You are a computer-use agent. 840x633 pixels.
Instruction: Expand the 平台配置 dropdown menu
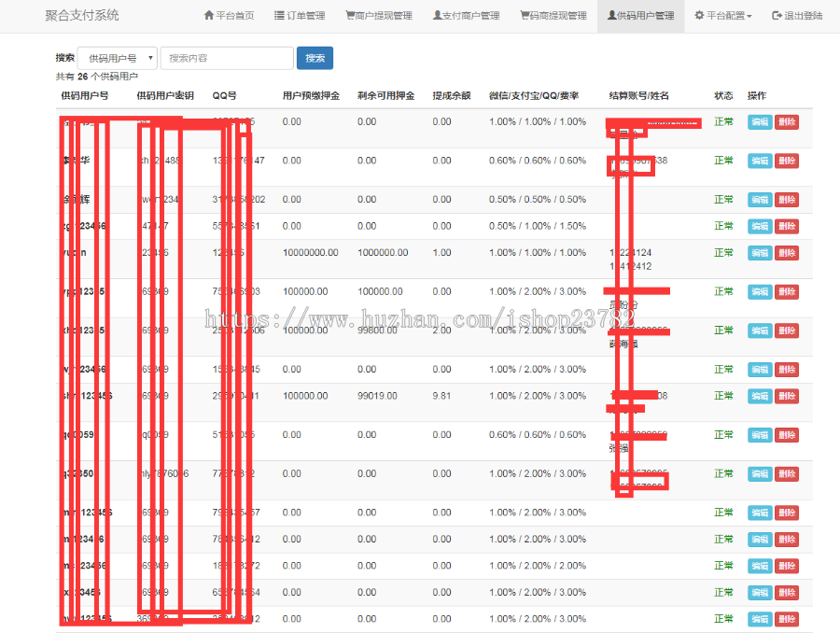click(x=723, y=16)
